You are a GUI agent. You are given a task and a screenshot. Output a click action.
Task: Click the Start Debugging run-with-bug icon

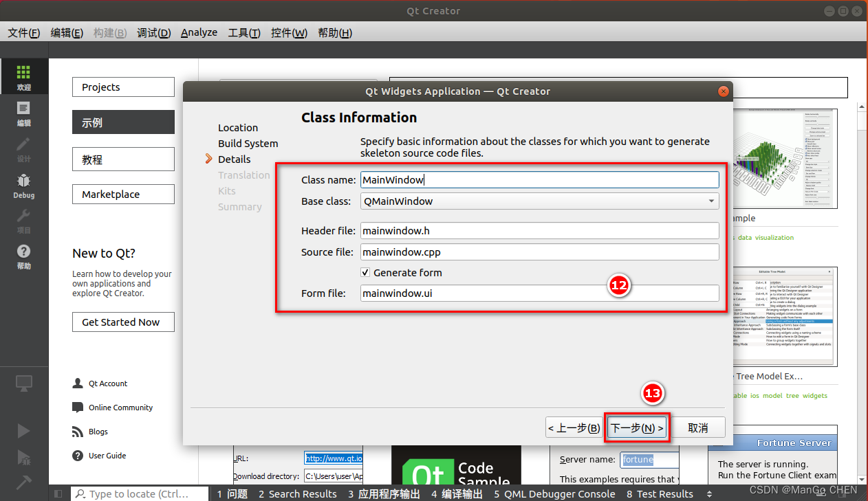24,456
